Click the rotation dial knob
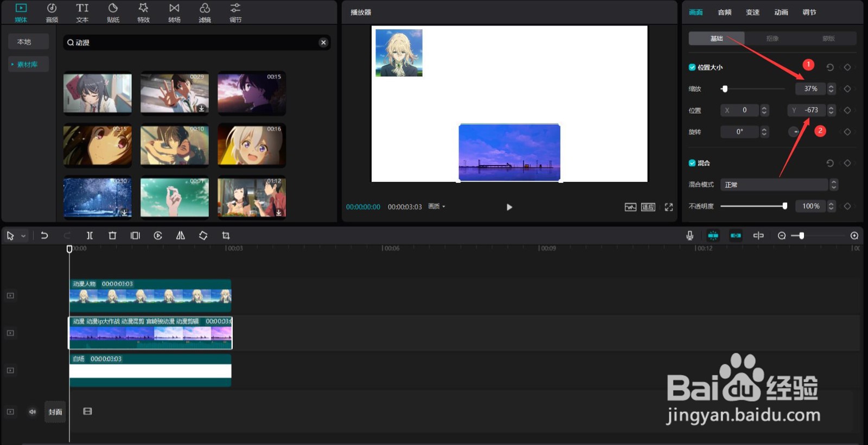The height and width of the screenshot is (445, 868). coord(795,131)
